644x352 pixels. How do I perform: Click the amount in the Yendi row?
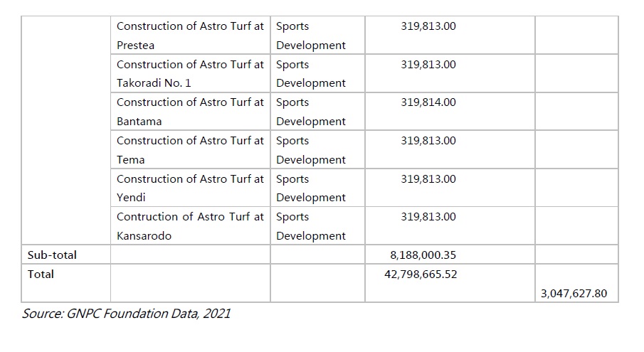tap(428, 179)
